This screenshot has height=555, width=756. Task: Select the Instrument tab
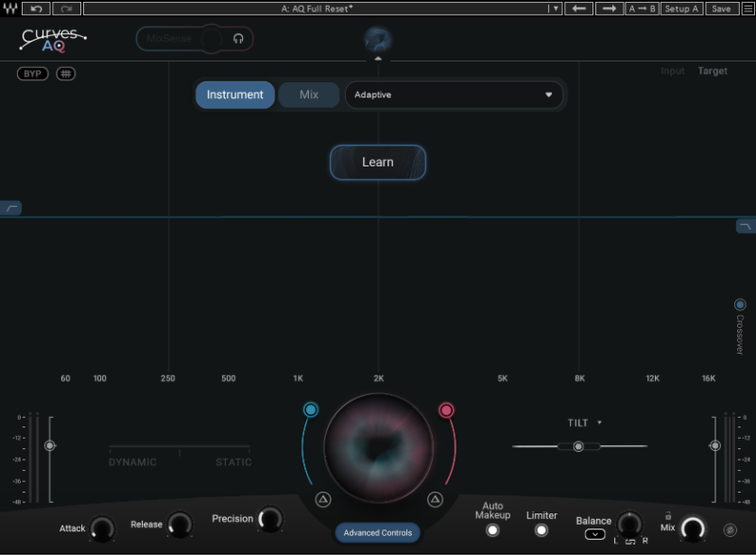[235, 95]
